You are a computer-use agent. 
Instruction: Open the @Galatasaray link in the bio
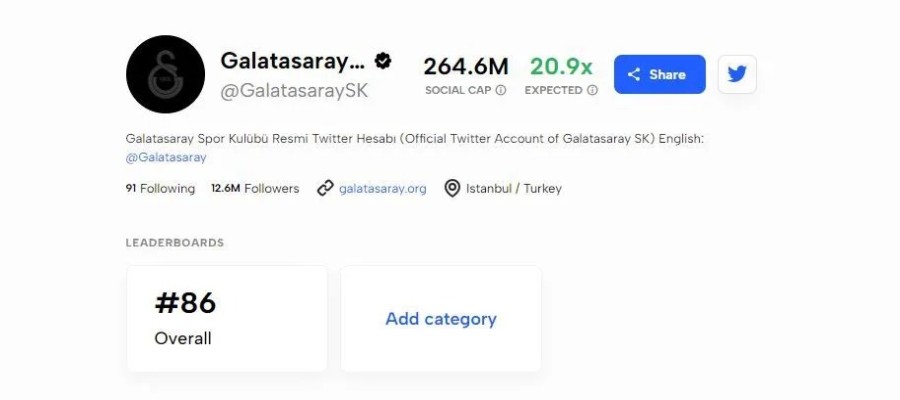point(166,157)
